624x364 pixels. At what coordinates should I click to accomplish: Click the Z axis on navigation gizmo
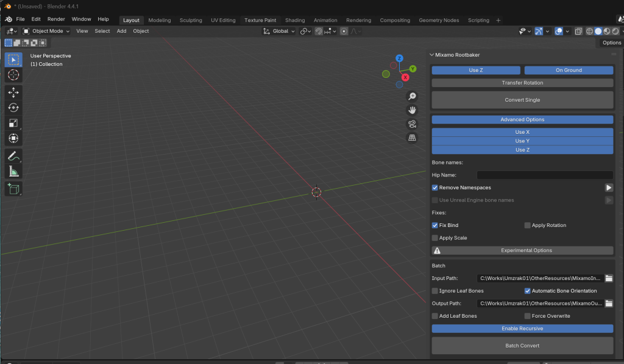(399, 58)
